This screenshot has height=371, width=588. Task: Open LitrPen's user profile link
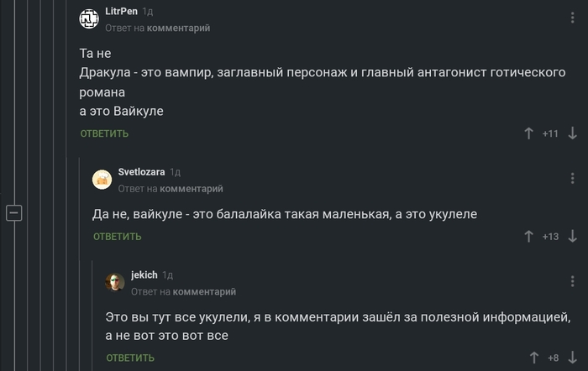tap(121, 11)
